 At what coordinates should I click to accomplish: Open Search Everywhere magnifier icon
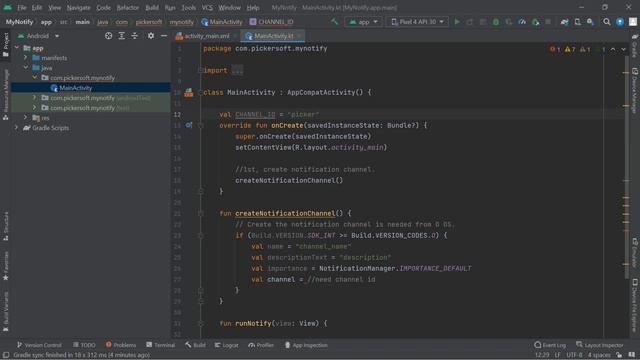[607, 22]
